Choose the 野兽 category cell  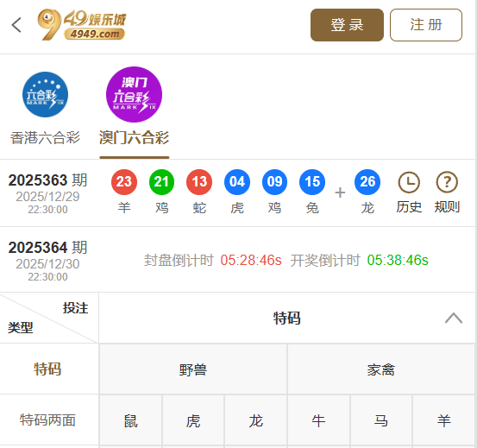pos(193,369)
